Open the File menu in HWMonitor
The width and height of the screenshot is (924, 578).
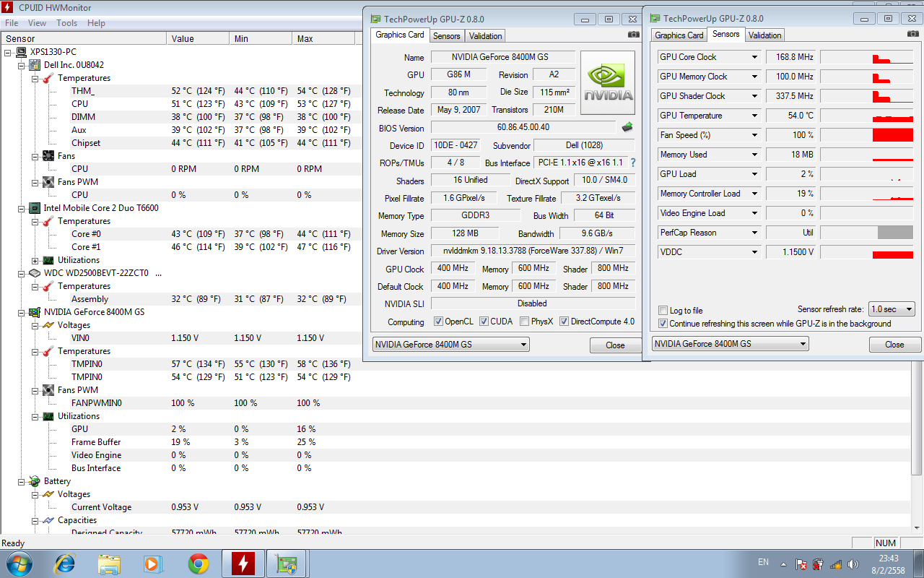click(12, 23)
